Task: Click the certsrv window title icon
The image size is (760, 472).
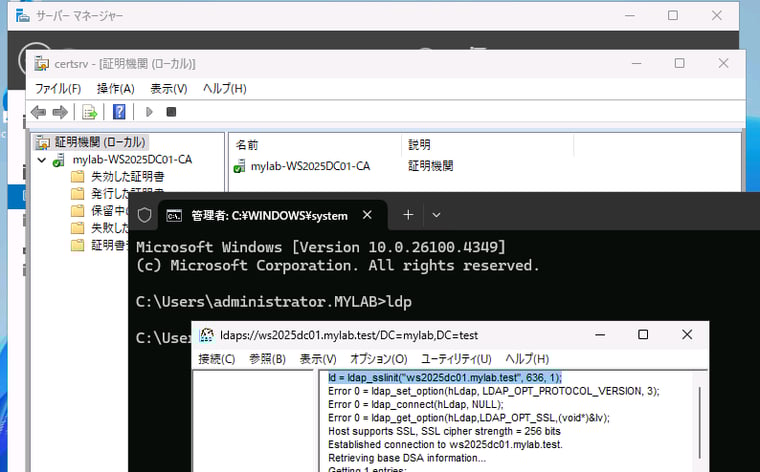Action: (x=42, y=63)
